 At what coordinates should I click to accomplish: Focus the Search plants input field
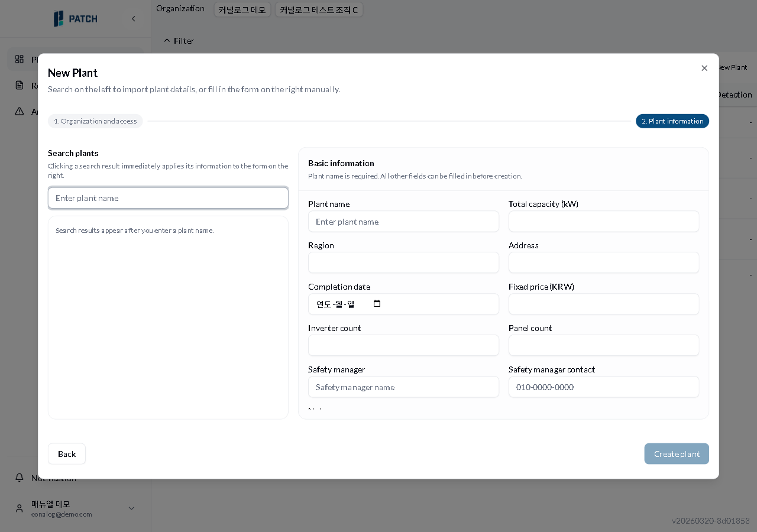tap(168, 198)
